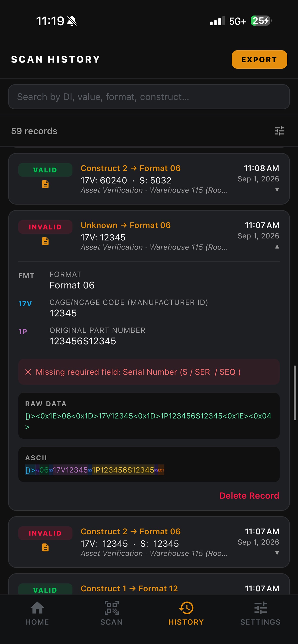Tap the 17V: 12345 · S: 12345 summary text

coord(130,544)
